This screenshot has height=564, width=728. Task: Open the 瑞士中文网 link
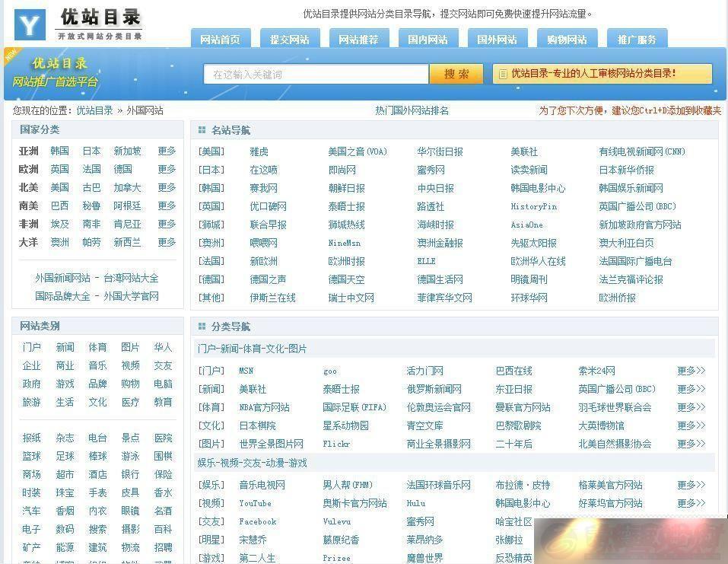pos(351,298)
